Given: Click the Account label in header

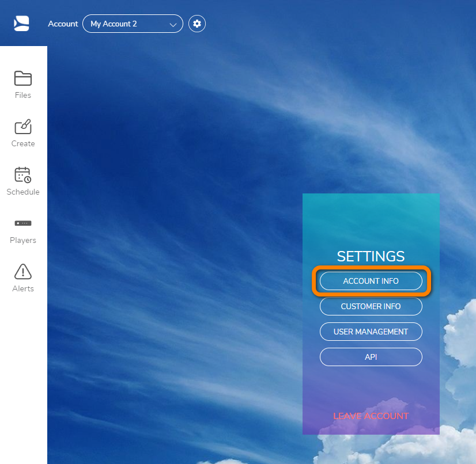Looking at the screenshot, I should (63, 24).
